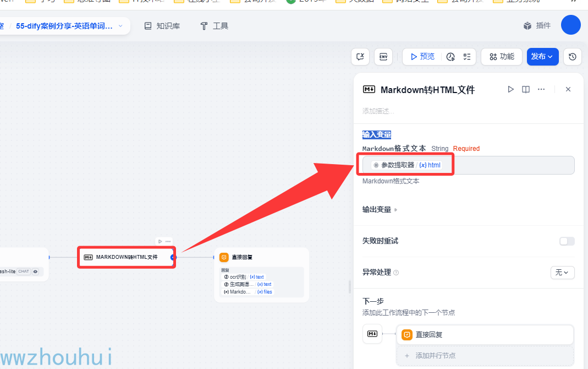
Task: Select the 直接回复 canvas node
Action: tap(261, 275)
